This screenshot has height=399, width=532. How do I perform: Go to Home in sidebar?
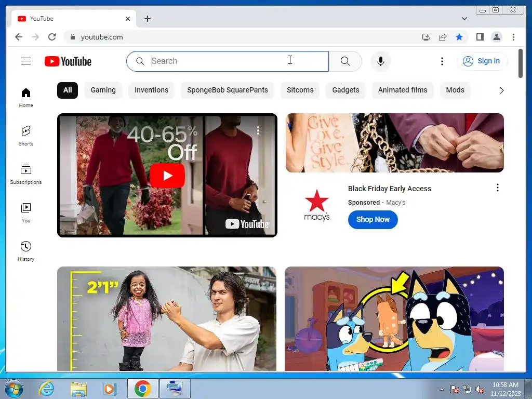click(26, 97)
